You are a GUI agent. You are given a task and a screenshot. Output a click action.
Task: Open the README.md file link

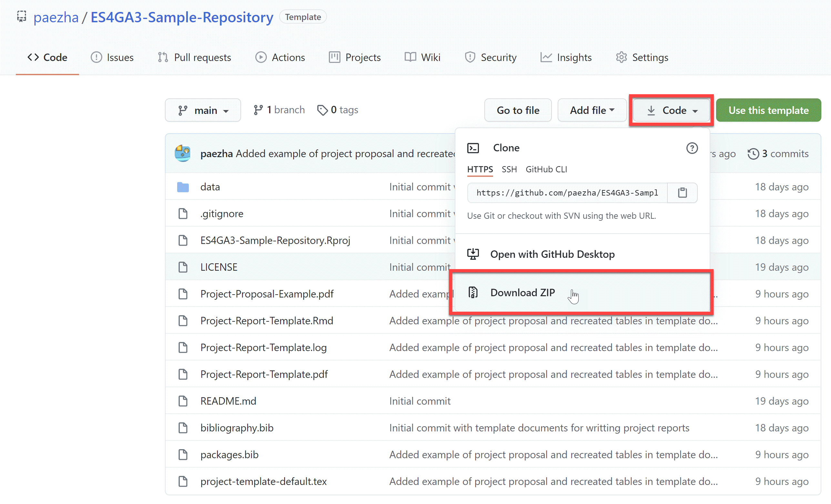(228, 401)
